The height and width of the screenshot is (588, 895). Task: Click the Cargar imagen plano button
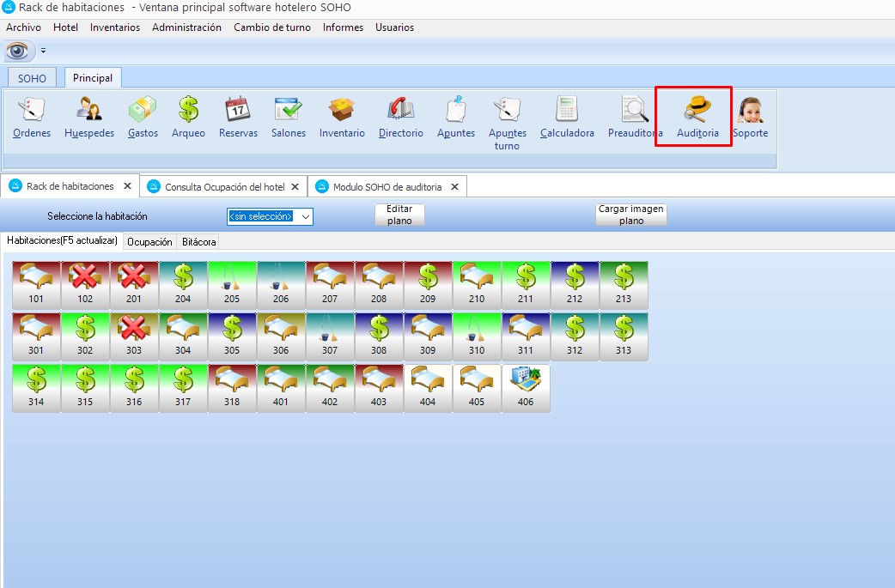pos(631,215)
